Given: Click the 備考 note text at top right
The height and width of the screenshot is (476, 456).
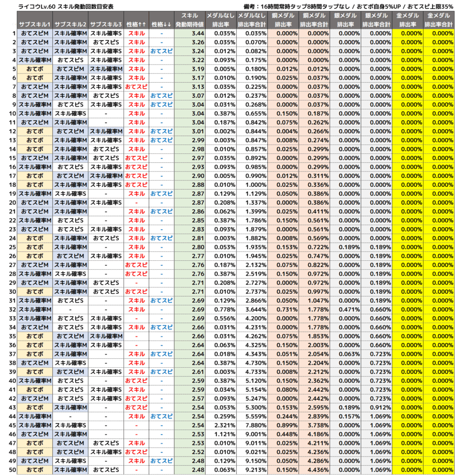Looking at the screenshot, I should (x=348, y=7).
